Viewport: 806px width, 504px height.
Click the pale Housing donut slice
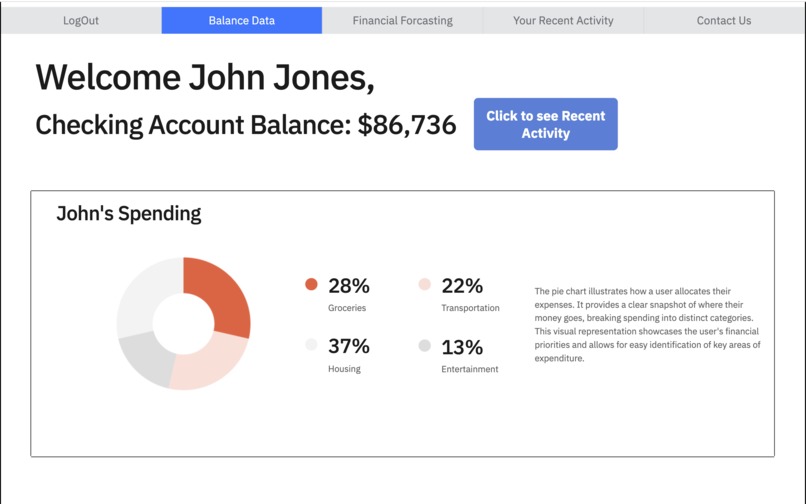tap(144, 293)
